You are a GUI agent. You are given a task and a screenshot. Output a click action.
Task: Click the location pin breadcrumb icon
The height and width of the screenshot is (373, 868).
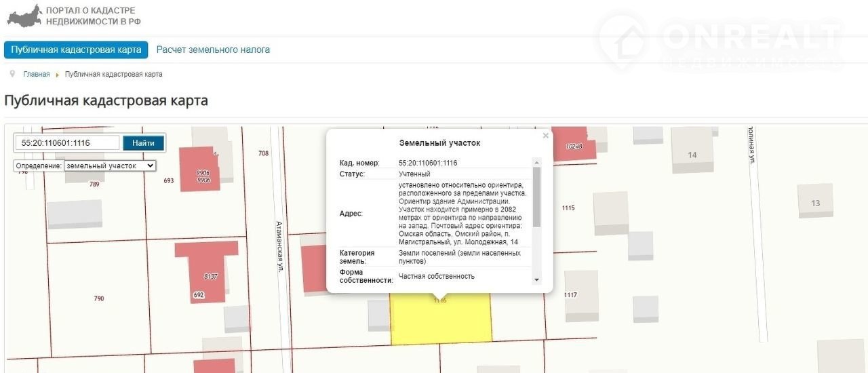(13, 74)
